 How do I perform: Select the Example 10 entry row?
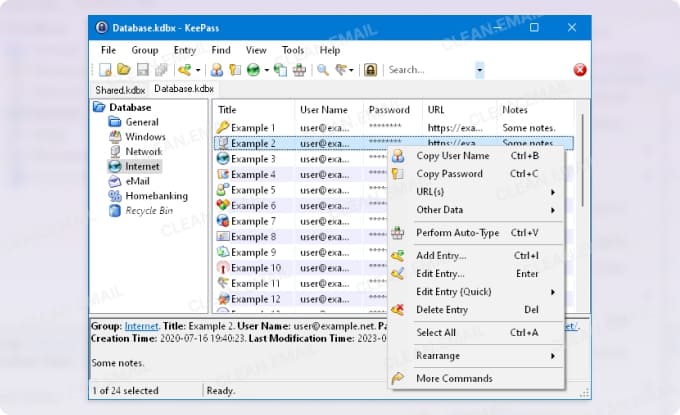click(301, 268)
